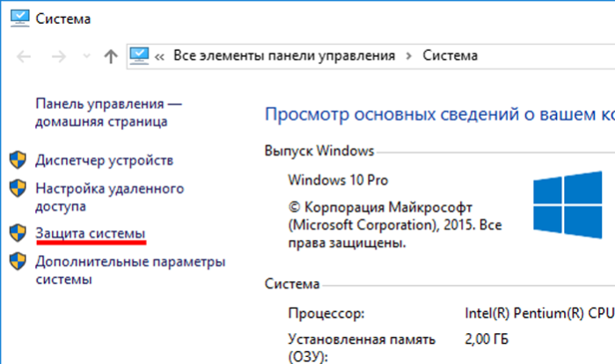The image size is (615, 364).
Task: Open 'Диспетчер устройств' link
Action: tap(105, 160)
